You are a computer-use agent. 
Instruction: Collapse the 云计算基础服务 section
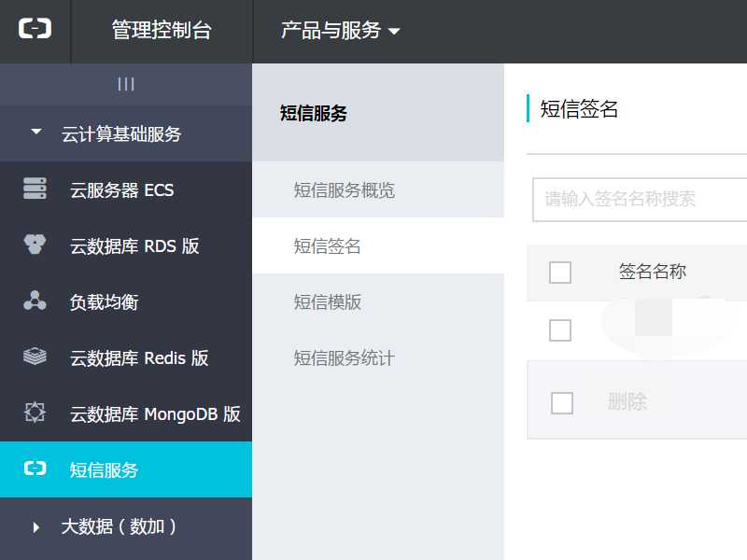[x=36, y=133]
